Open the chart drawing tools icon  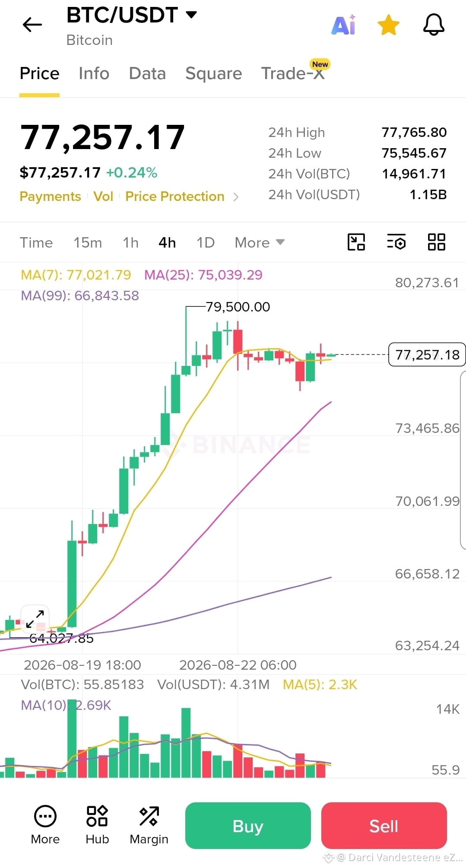point(356,242)
